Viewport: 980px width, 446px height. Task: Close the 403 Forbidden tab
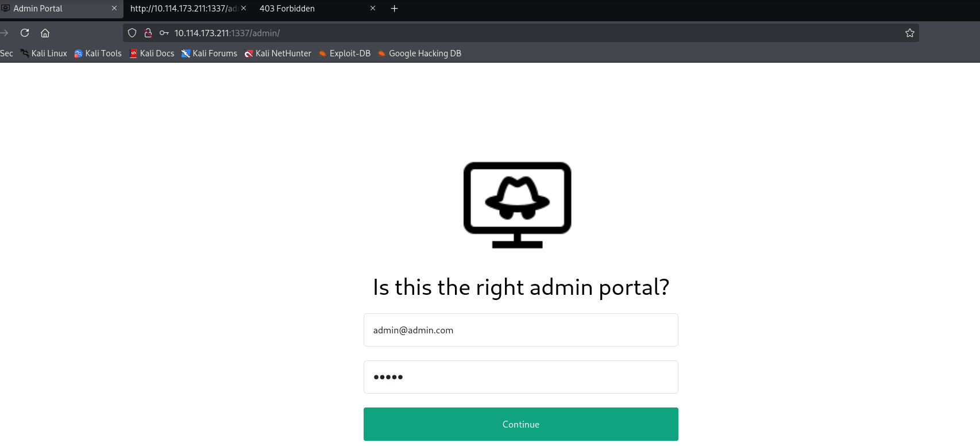(x=373, y=9)
